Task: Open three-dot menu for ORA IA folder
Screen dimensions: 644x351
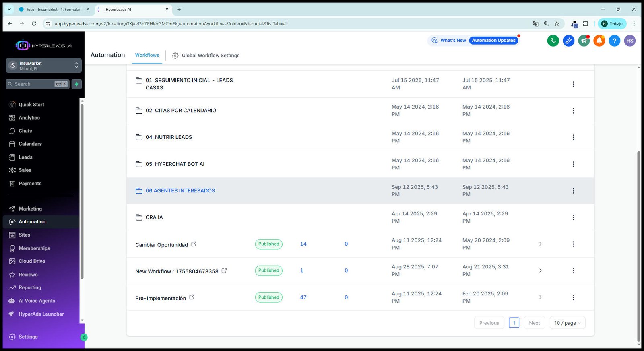Action: pos(574,217)
